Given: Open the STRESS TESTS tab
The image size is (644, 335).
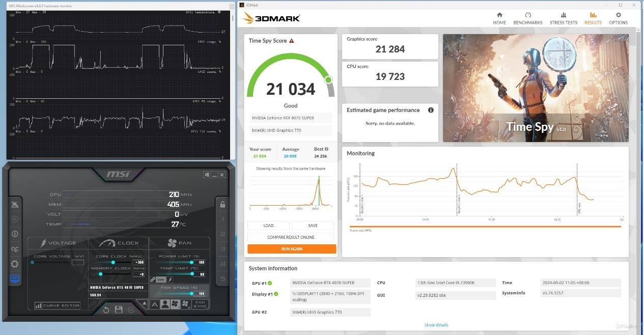Looking at the screenshot, I should tap(564, 18).
